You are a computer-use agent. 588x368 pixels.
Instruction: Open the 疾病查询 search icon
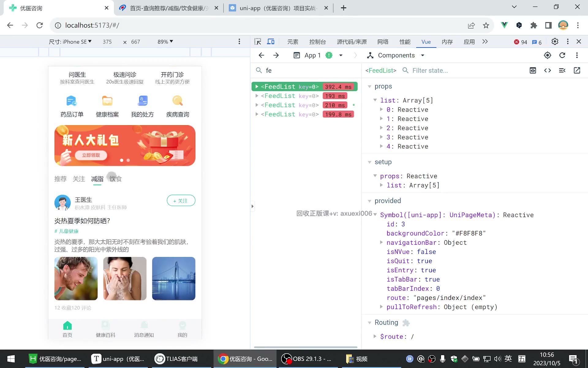coord(178,101)
